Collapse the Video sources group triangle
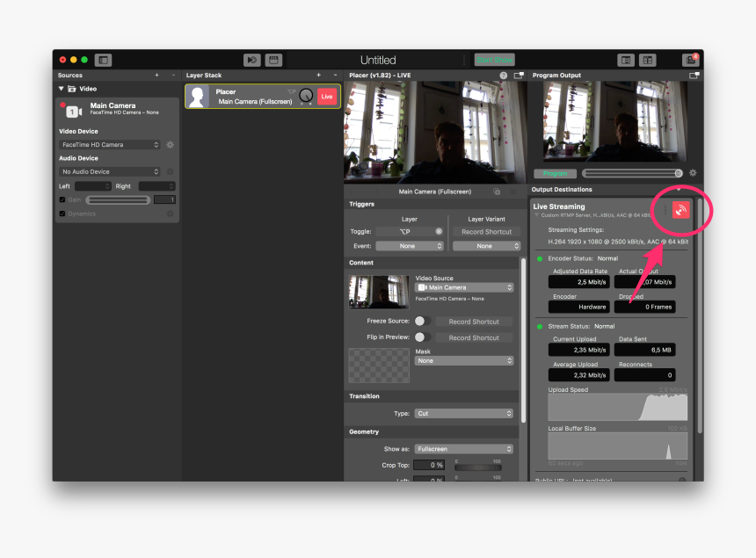 point(62,89)
